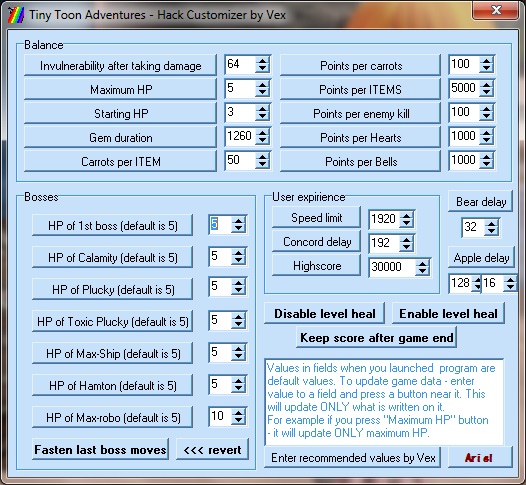Click the Bear delay button
The image size is (526, 485).
(x=480, y=202)
